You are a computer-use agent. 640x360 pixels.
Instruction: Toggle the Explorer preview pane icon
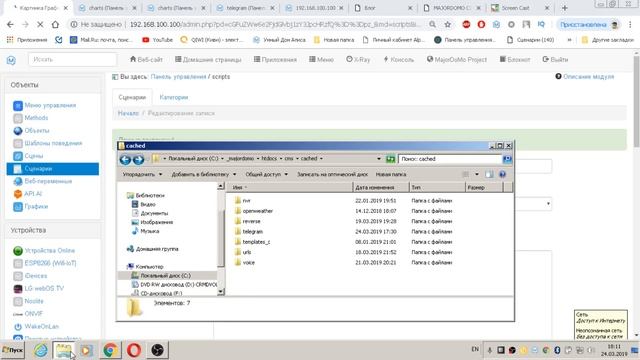489,174
